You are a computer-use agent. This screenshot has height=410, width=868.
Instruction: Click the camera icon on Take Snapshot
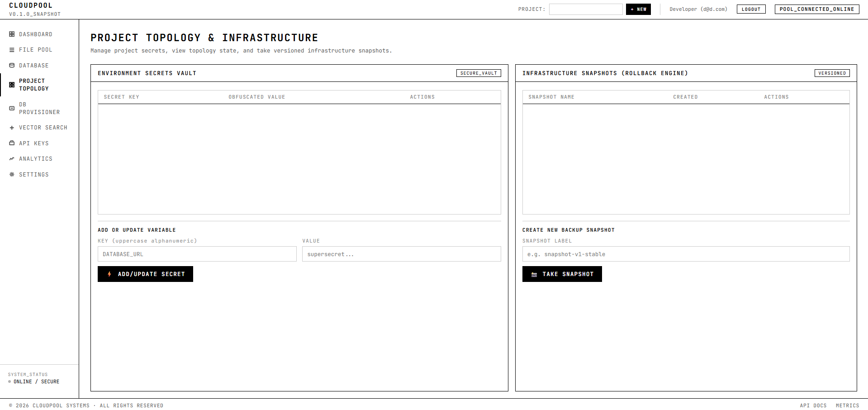click(x=534, y=275)
